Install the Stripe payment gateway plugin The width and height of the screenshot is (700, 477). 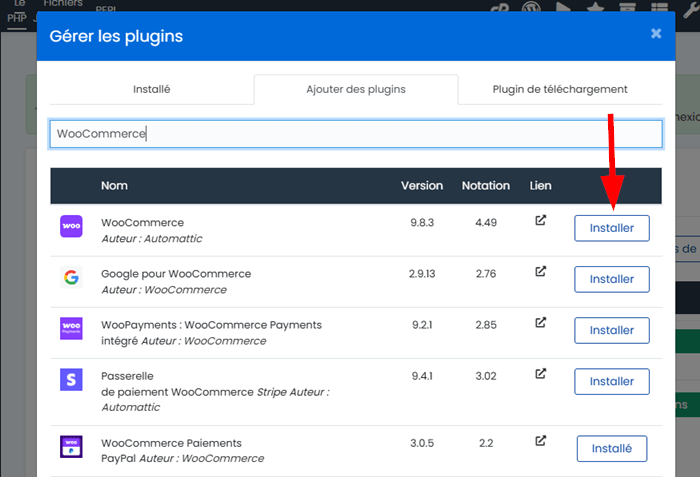(612, 381)
